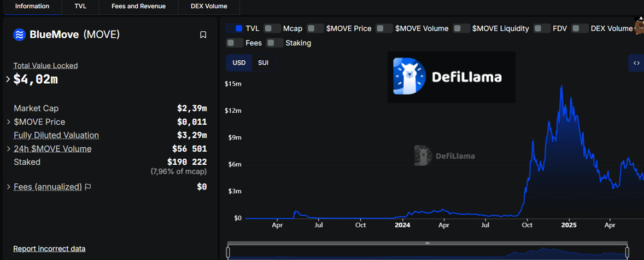Viewport: 644px width, 260px height.
Task: Click the top grip of the range slider
Action: point(428,243)
